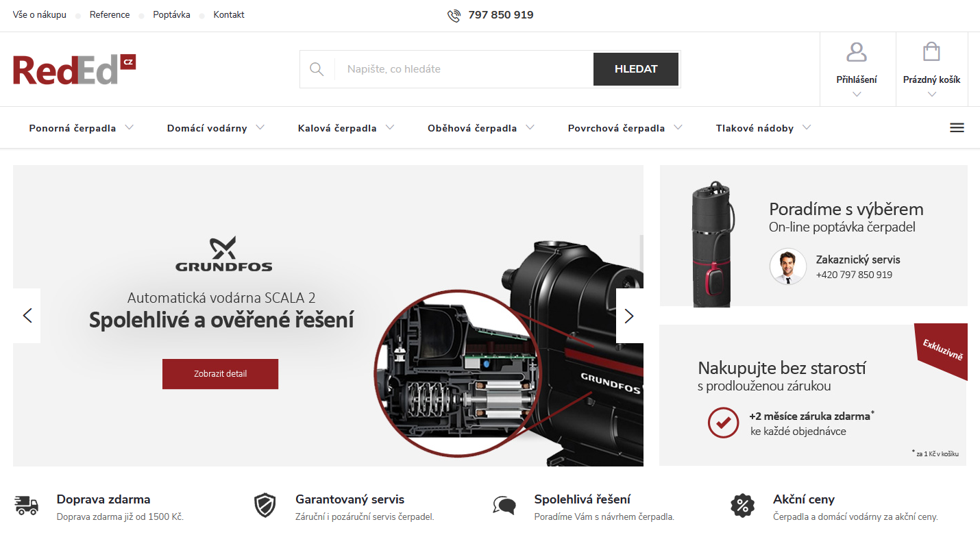
Task: Click the Akční ceny heading
Action: [804, 499]
